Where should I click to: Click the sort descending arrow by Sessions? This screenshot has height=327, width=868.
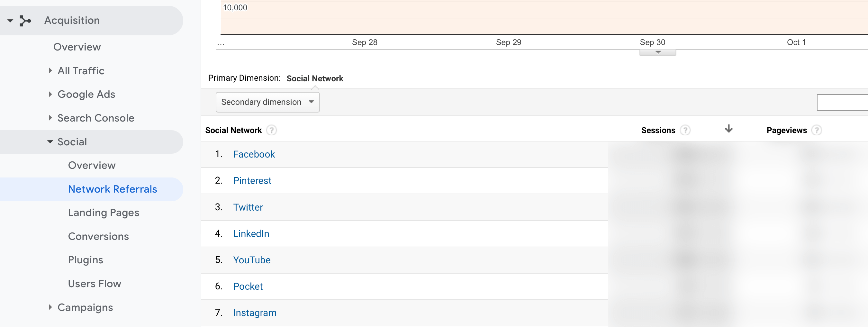click(x=728, y=129)
